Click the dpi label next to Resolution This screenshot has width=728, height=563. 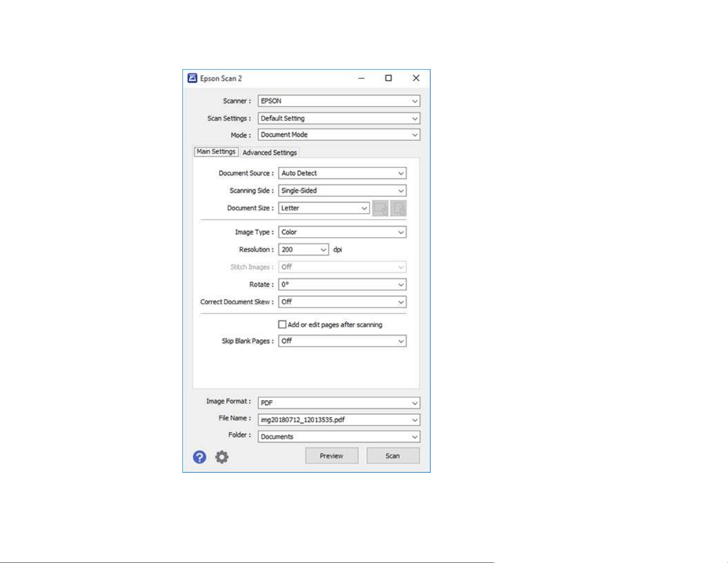(337, 250)
